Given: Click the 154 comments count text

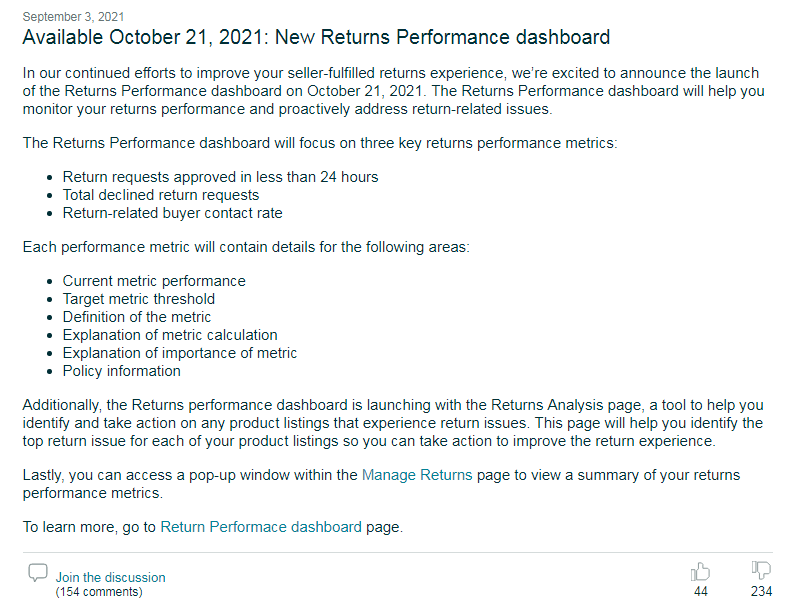Looking at the screenshot, I should [x=99, y=592].
